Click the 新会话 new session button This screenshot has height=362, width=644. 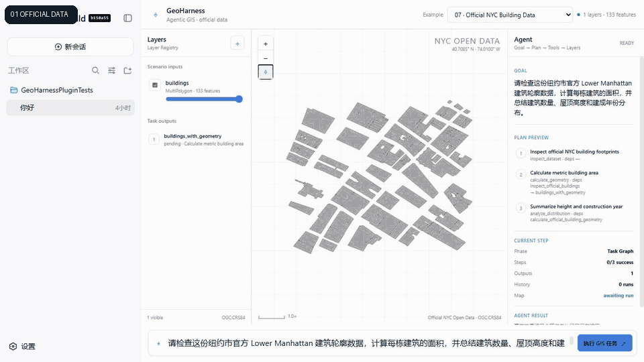70,47
